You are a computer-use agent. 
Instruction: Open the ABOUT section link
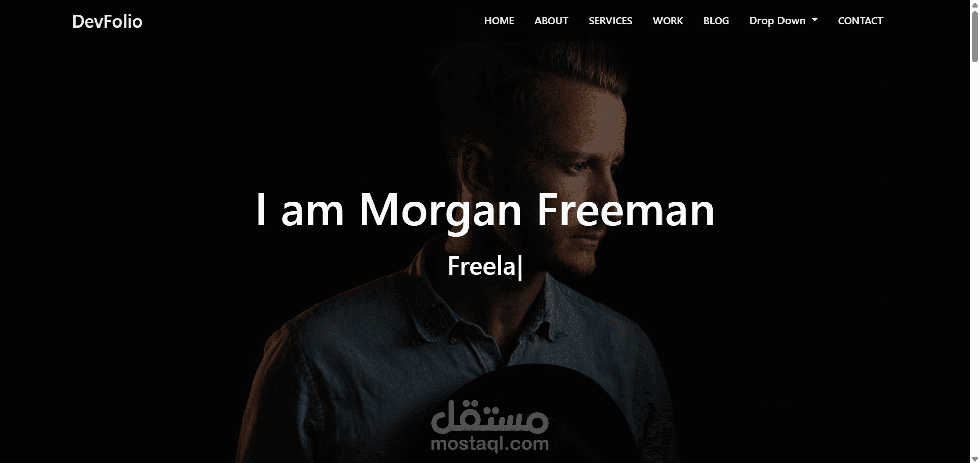click(551, 21)
